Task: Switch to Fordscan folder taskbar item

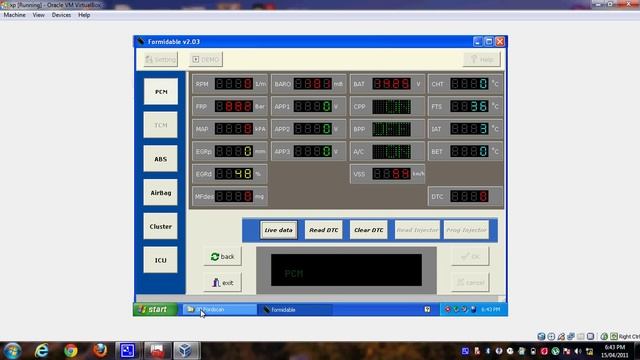Action: (220, 309)
